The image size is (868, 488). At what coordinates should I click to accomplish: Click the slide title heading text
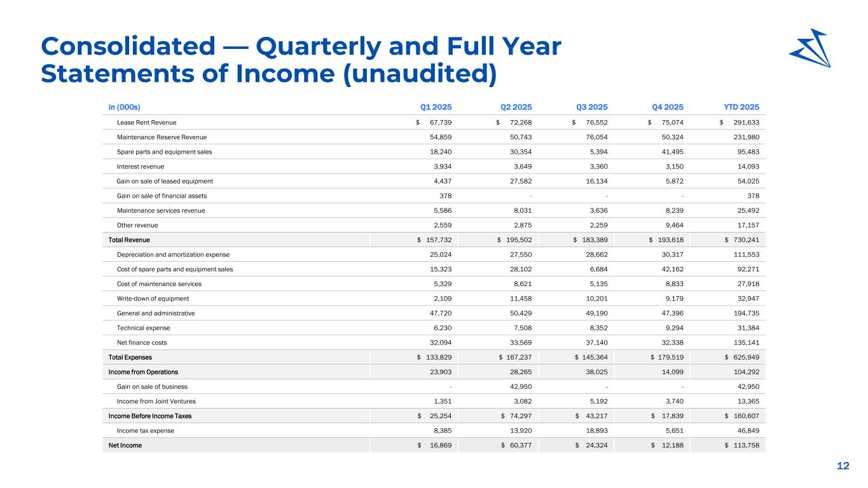pos(300,60)
